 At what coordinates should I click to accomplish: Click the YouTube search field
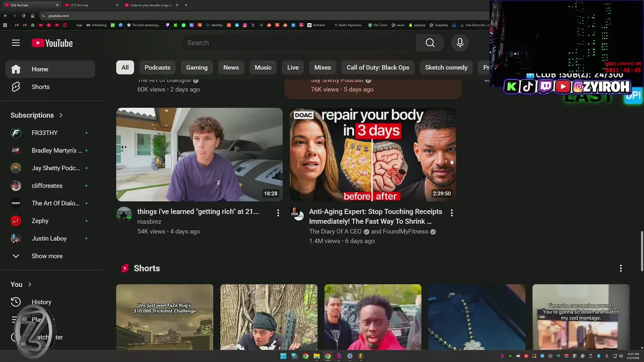(298, 43)
